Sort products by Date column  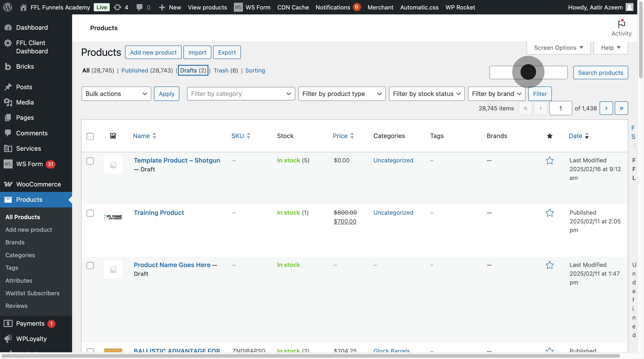tap(578, 136)
